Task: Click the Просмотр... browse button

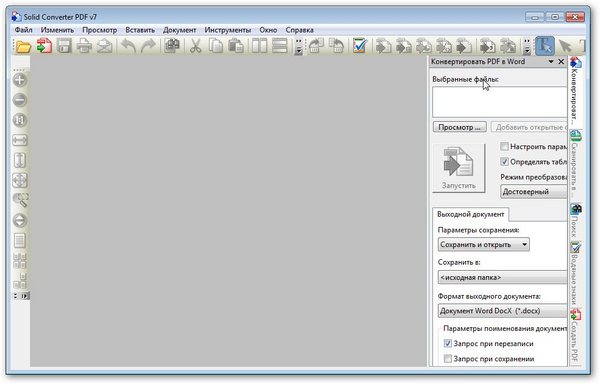Action: [x=460, y=127]
